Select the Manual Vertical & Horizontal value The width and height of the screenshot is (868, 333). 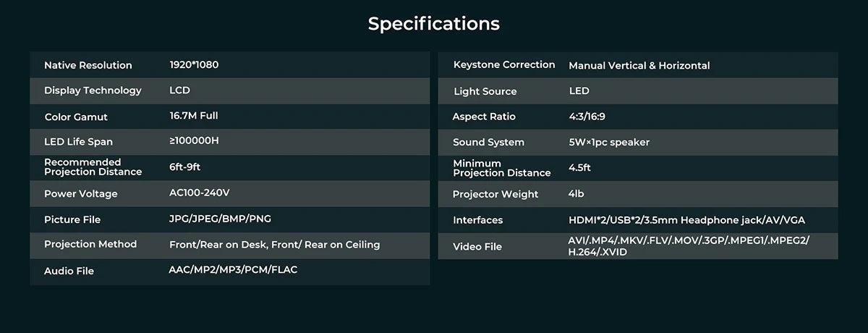(x=639, y=66)
